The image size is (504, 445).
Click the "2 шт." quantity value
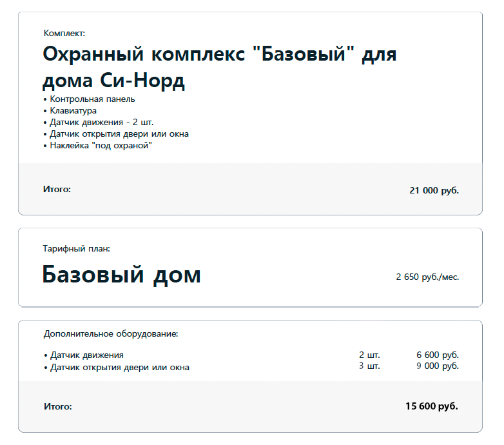point(369,355)
